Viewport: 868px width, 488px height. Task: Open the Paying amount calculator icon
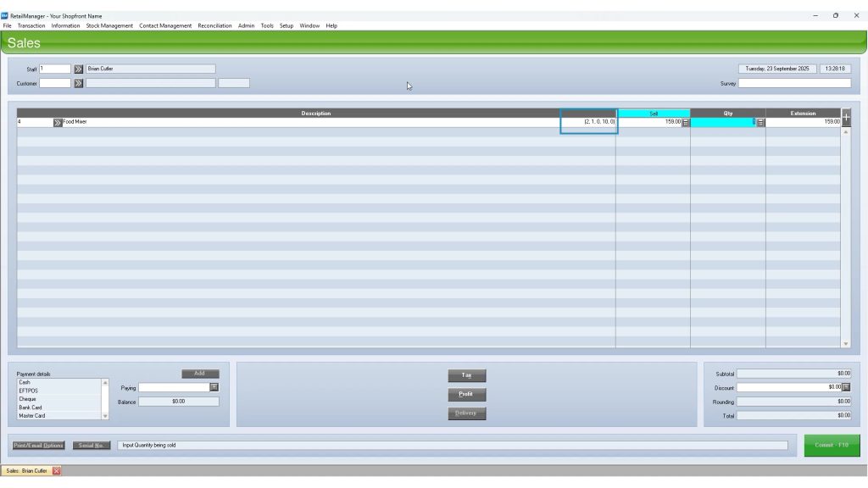coord(214,387)
